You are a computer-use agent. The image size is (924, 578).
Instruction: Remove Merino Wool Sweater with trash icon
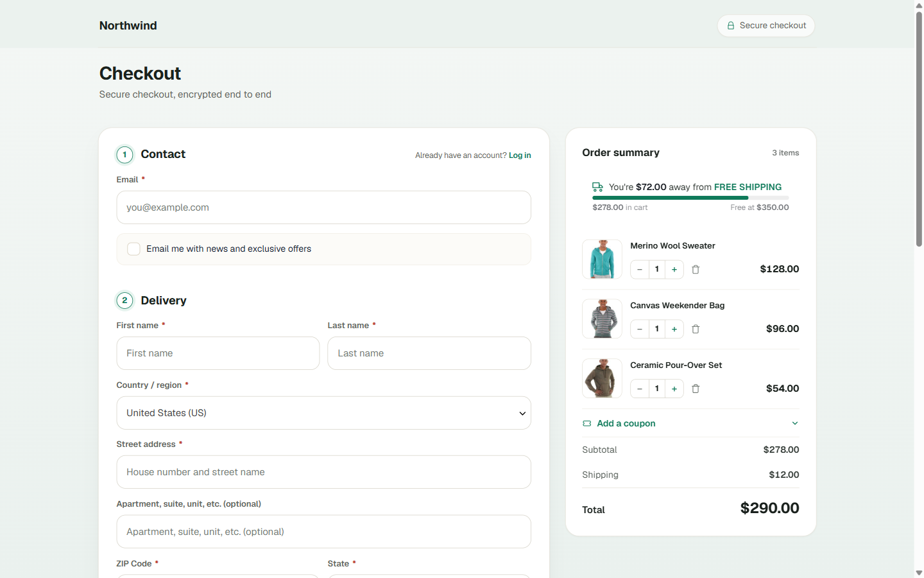click(x=696, y=270)
